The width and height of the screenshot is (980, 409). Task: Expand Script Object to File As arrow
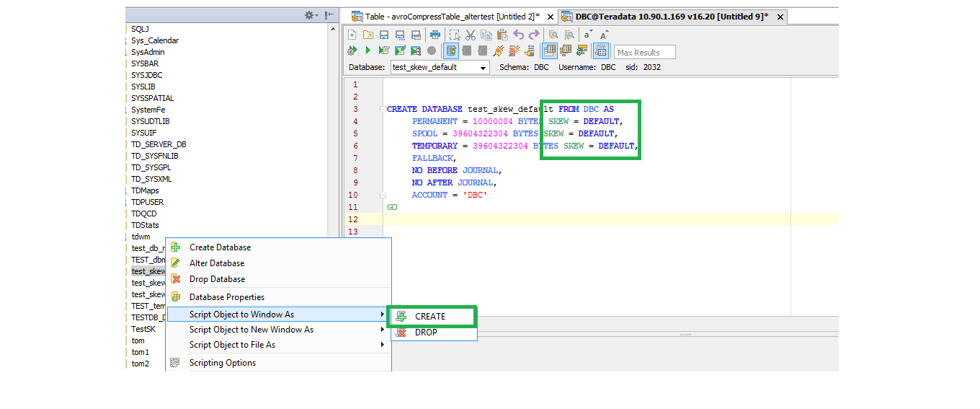(383, 345)
